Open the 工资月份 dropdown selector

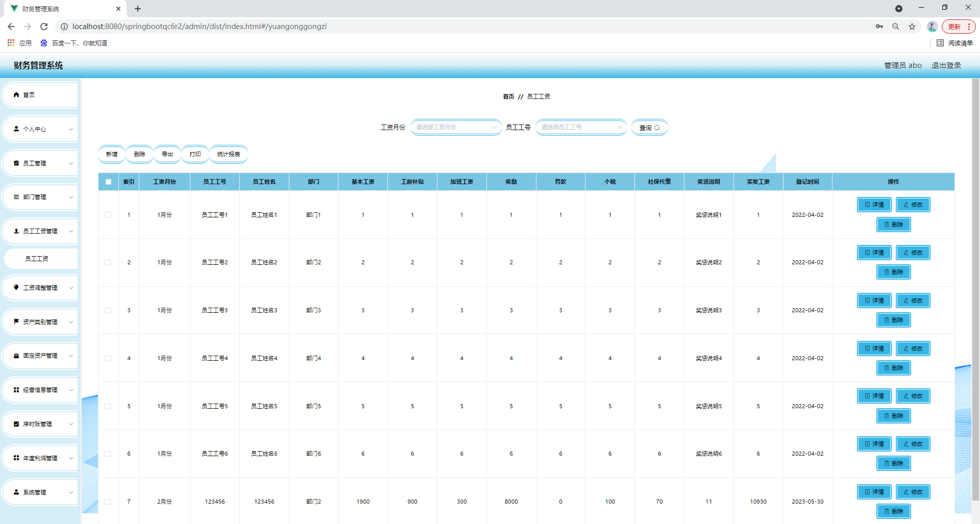pos(456,127)
